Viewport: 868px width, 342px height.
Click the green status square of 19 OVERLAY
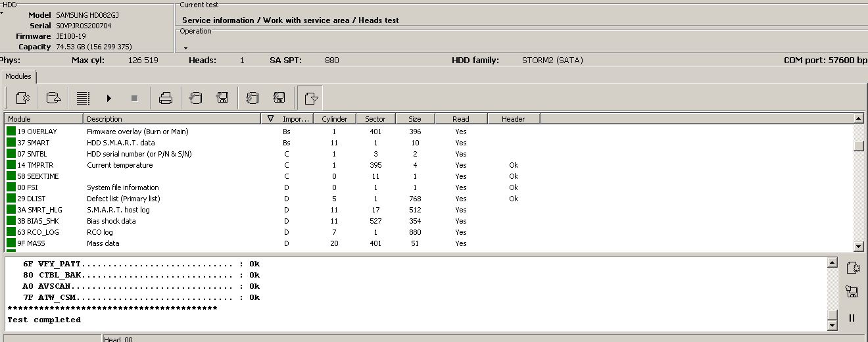11,132
